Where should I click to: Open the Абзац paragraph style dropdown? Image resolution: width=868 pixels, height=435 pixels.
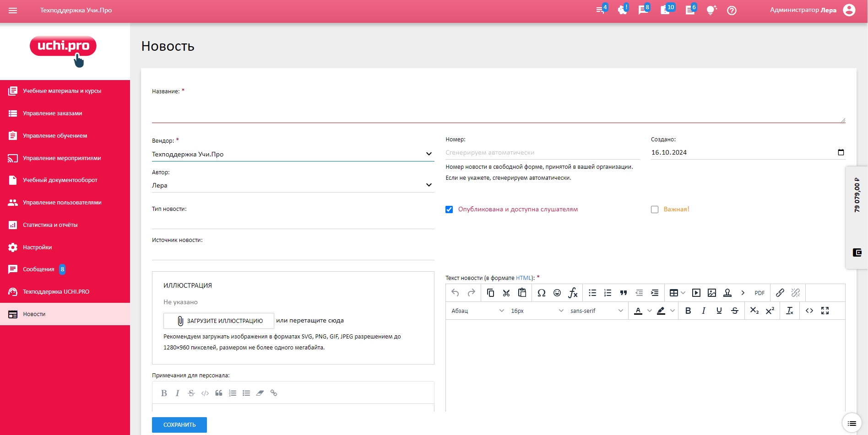point(477,311)
